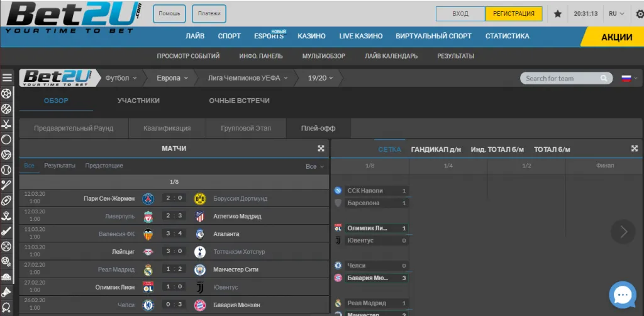Expand the Матчи panel to fullscreen
This screenshot has height=316, width=644.
321,149
